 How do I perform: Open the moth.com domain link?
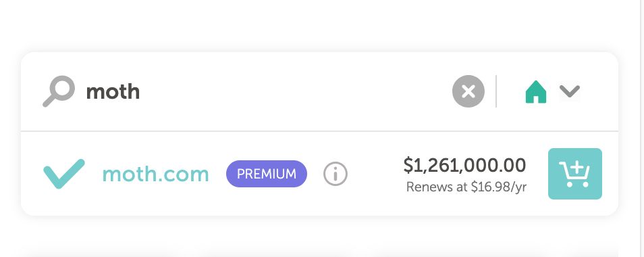tap(155, 174)
